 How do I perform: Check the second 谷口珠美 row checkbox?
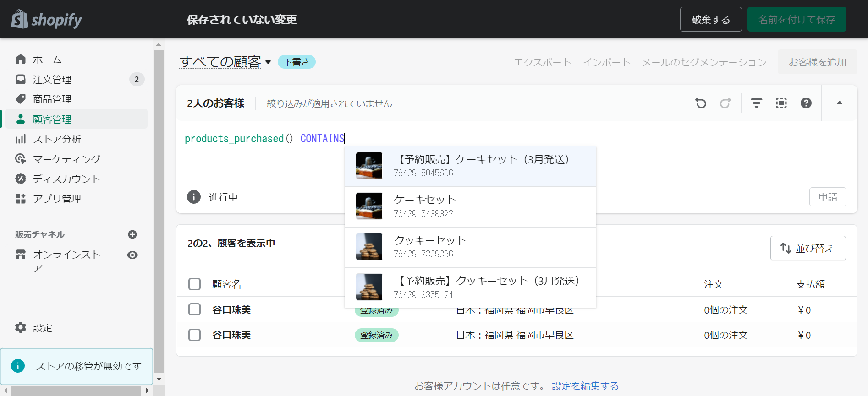tap(195, 335)
